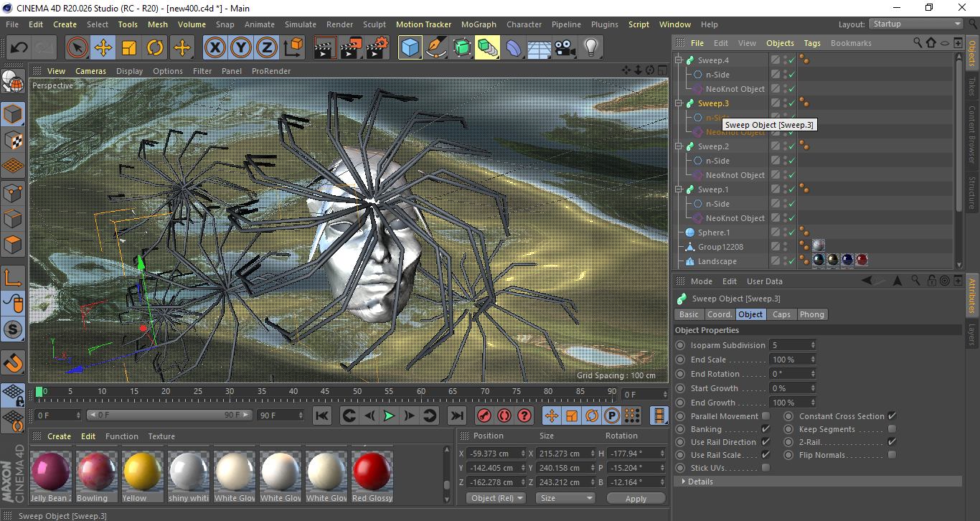Open Tags menu in Object Manager
The height and width of the screenshot is (521, 980).
pos(812,43)
